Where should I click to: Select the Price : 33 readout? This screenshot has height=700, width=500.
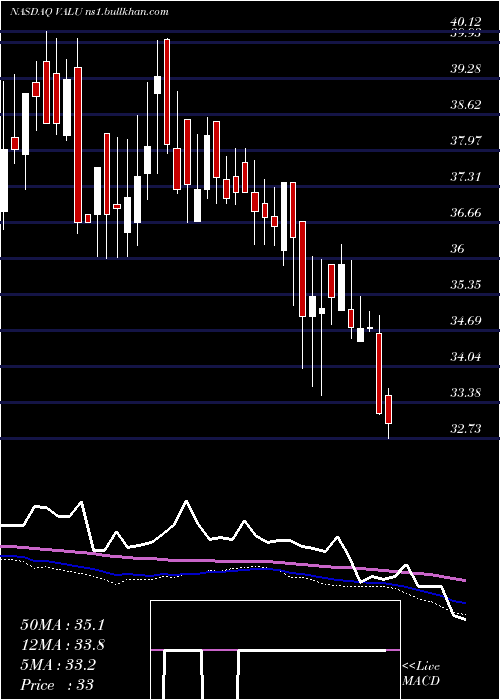pyautogui.click(x=57, y=685)
